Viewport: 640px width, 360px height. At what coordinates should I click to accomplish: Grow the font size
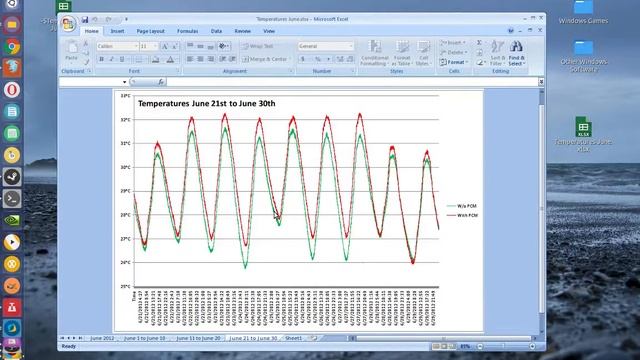(165, 47)
